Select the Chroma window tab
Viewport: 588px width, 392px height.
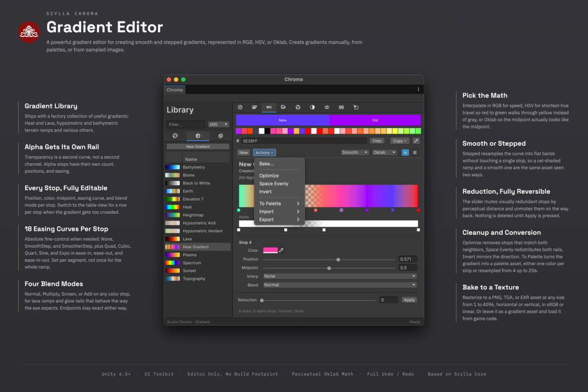click(x=174, y=90)
